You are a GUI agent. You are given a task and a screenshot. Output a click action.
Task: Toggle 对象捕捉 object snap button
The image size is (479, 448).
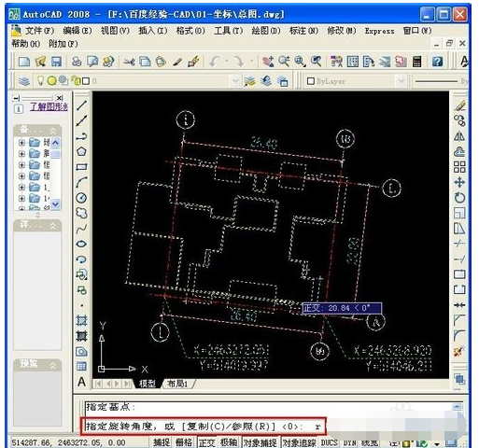click(x=260, y=442)
